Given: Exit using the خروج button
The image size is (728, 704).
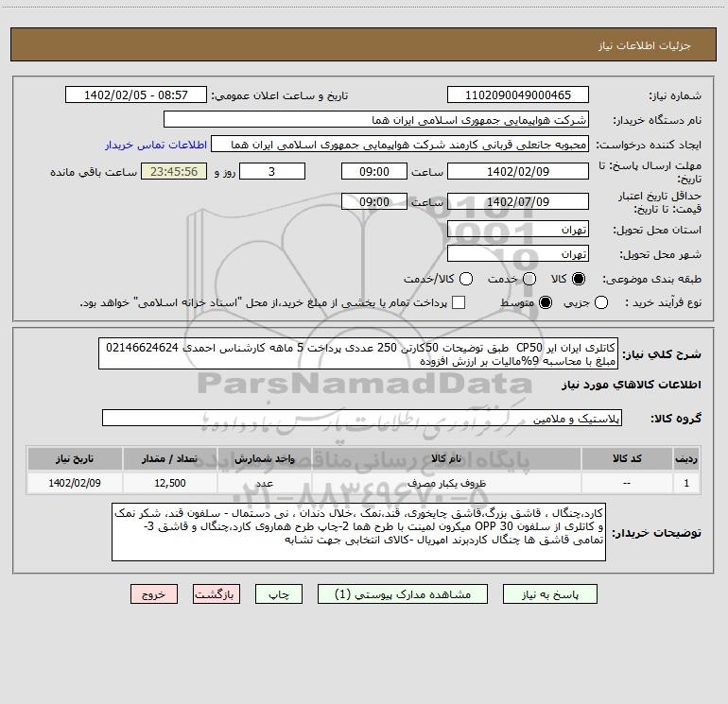Looking at the screenshot, I should point(154,594).
